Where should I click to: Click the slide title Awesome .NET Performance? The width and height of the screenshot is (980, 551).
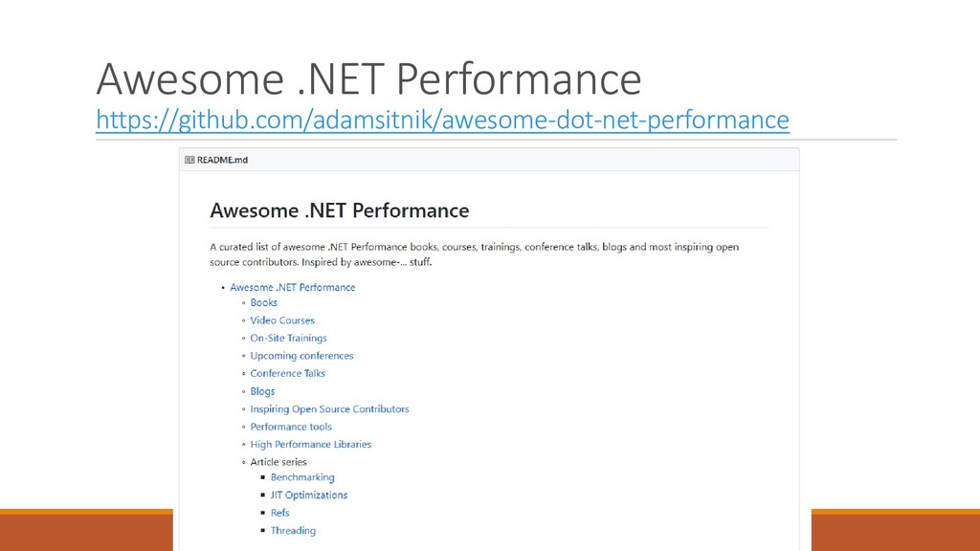(368, 79)
